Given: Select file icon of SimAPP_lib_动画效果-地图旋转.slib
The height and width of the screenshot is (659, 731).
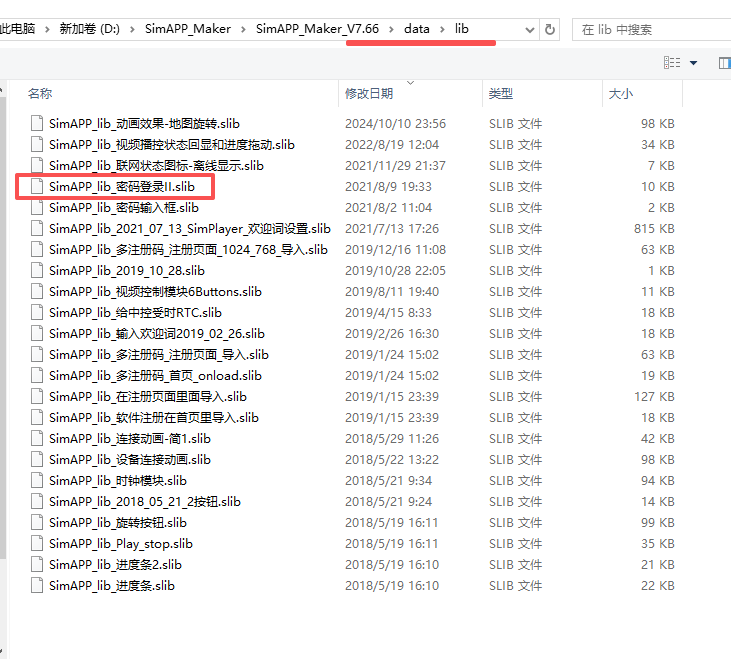Looking at the screenshot, I should point(38,124).
